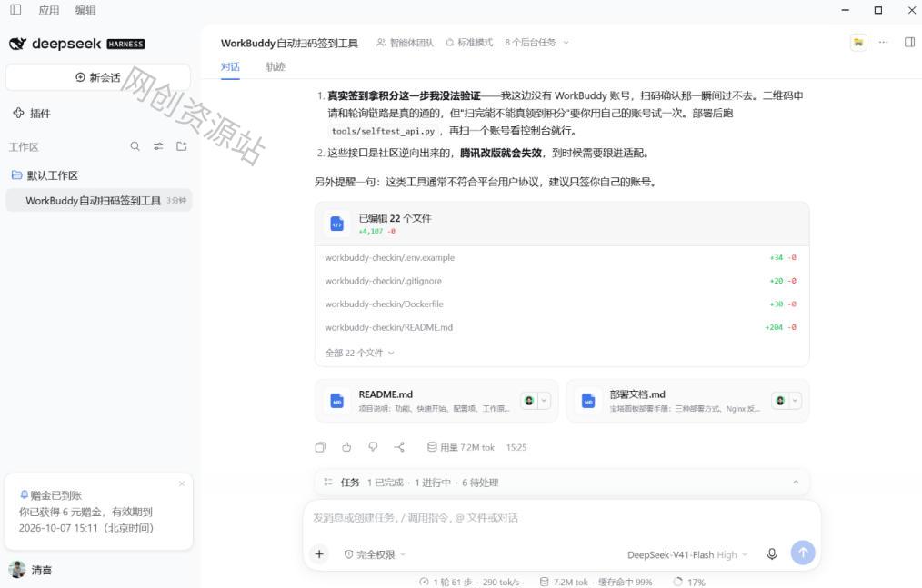Add attachment with plus button
This screenshot has height=588, width=922.
(x=319, y=553)
